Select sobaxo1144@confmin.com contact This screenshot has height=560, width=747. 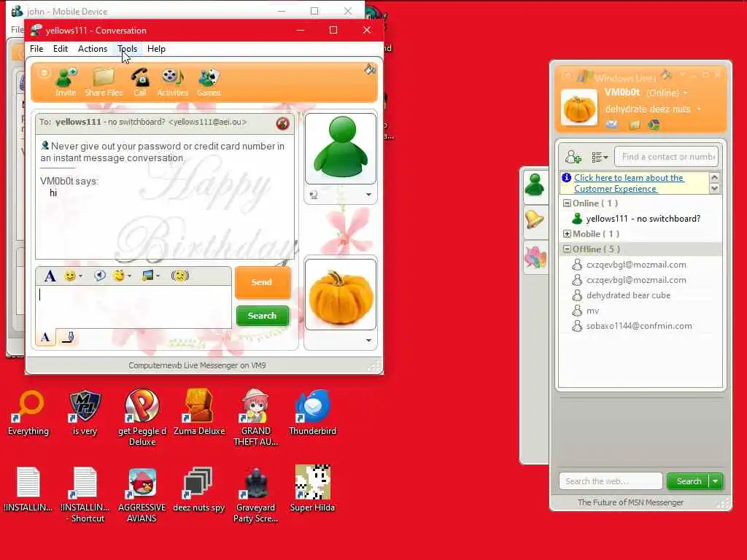pyautogui.click(x=640, y=326)
